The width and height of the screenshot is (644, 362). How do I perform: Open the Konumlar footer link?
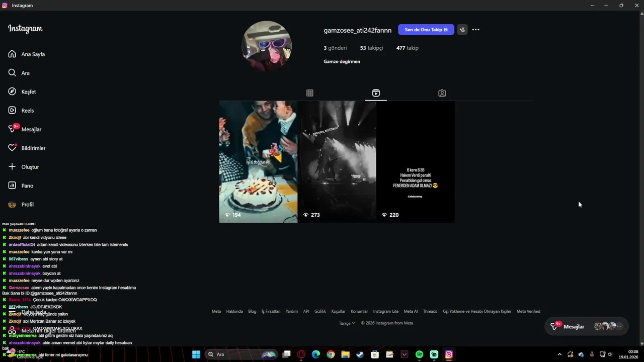pos(359,311)
